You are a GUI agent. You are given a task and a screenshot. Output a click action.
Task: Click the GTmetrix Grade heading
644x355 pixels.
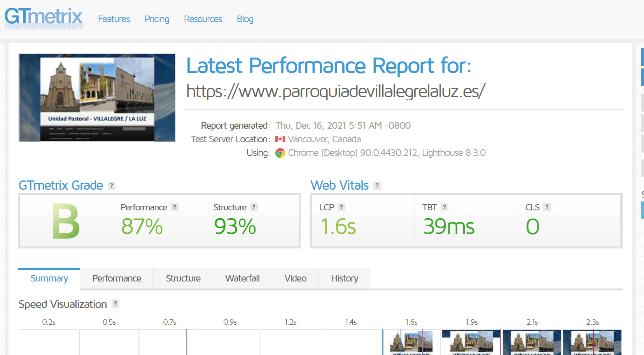(61, 185)
